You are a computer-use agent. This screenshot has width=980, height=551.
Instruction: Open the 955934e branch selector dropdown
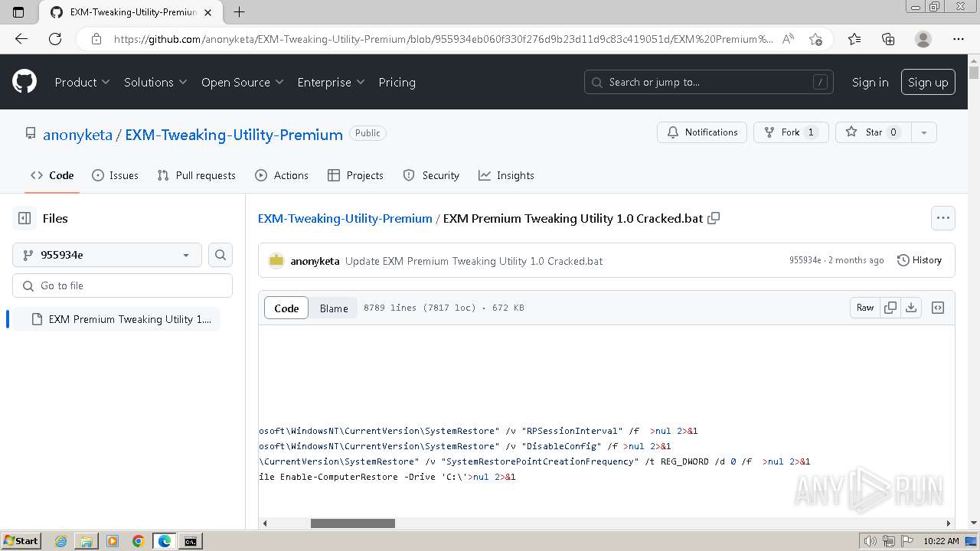pos(107,255)
